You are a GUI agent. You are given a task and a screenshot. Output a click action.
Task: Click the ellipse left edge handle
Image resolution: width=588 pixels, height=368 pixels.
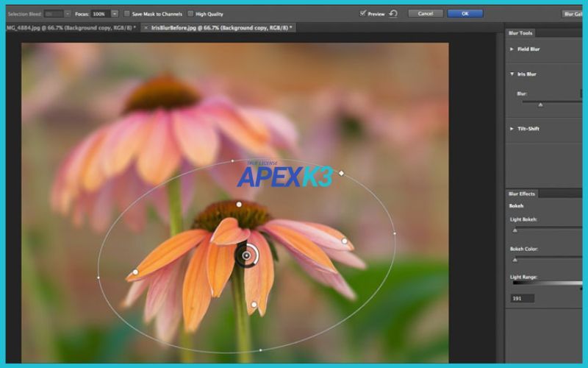point(98,277)
